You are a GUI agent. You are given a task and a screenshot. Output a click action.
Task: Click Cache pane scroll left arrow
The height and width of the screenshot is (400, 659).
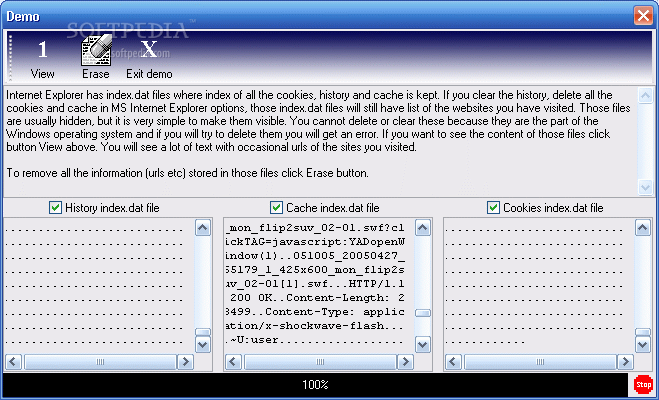click(234, 362)
